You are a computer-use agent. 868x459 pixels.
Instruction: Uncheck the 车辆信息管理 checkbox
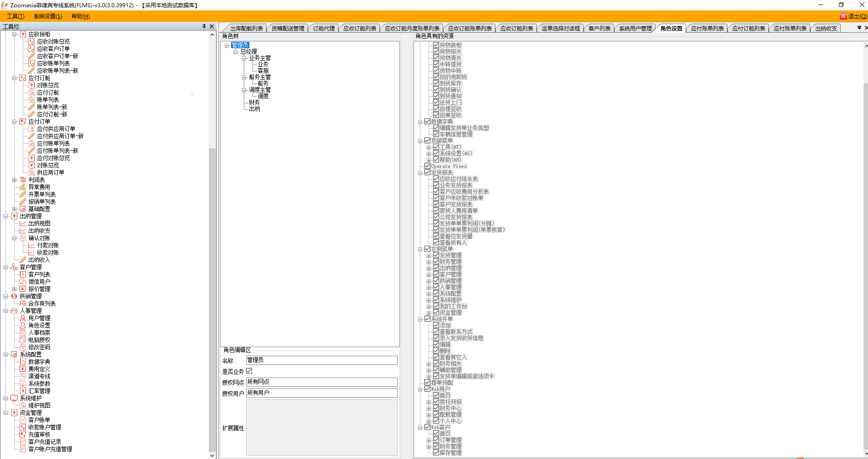(x=436, y=134)
